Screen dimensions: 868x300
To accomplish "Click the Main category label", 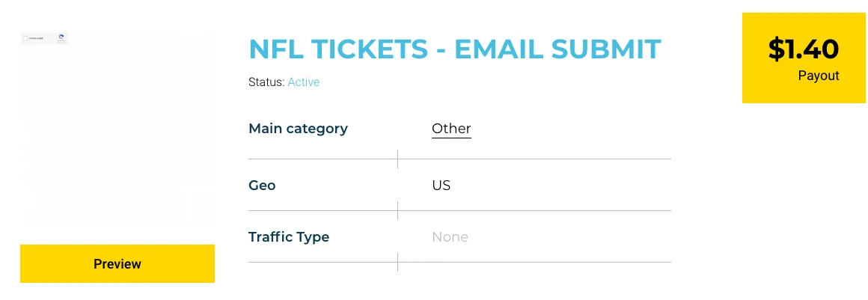I will pos(298,129).
